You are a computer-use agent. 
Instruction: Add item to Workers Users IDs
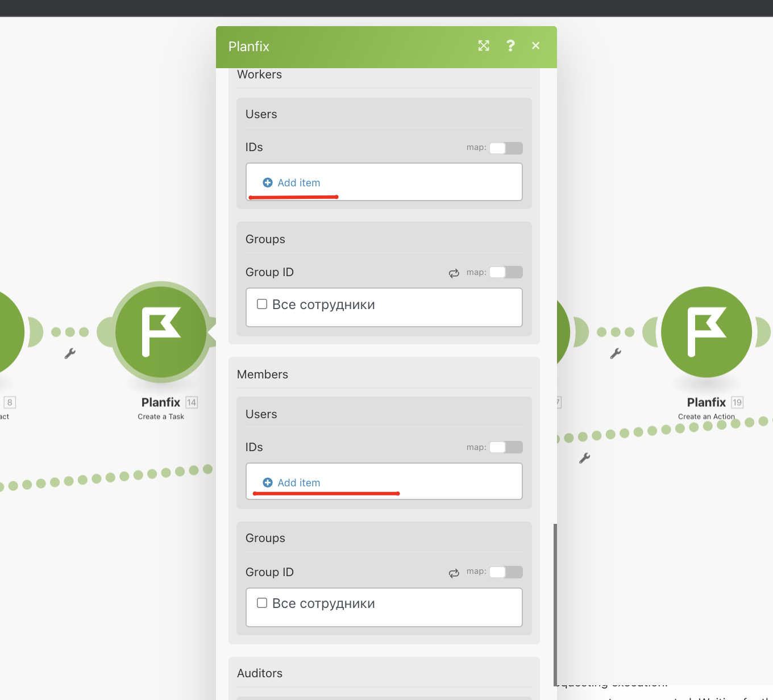click(292, 183)
